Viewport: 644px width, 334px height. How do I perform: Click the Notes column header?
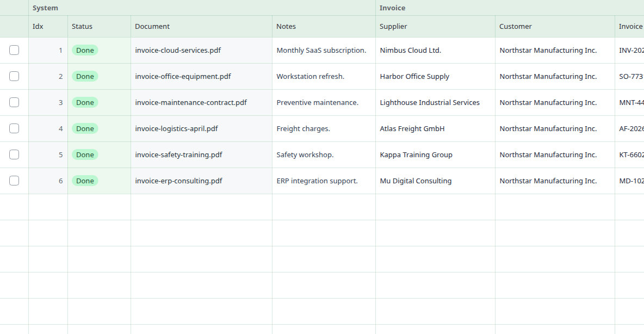tap(324, 26)
